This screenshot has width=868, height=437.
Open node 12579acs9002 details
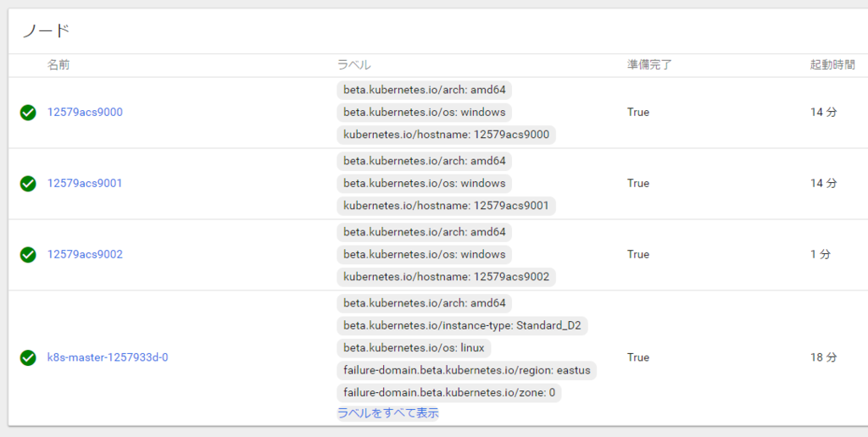(85, 254)
